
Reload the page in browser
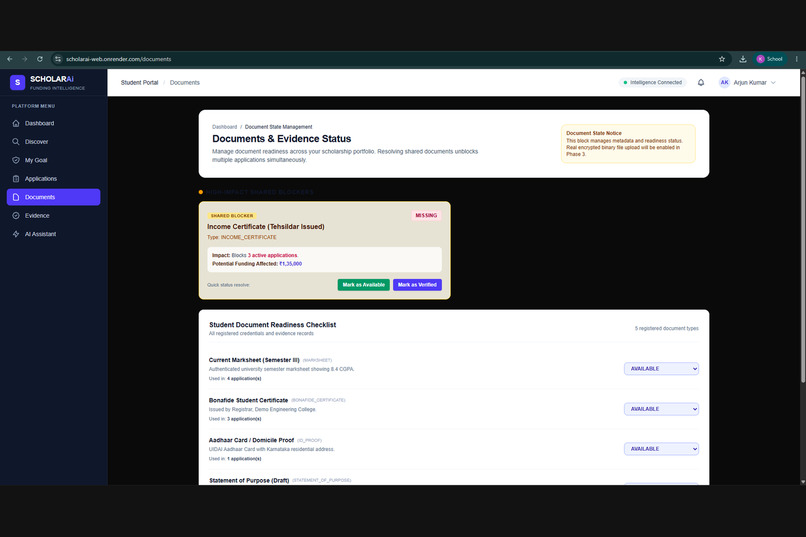[x=40, y=59]
